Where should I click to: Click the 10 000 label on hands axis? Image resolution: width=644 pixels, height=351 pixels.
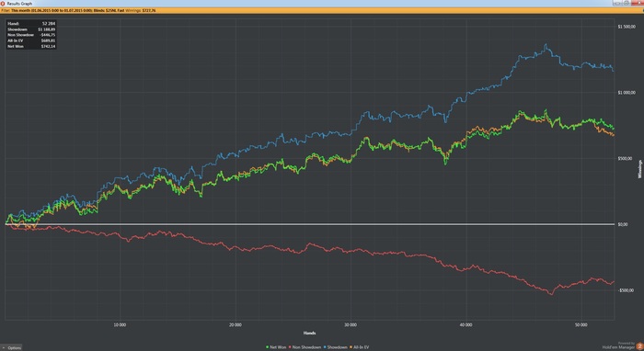point(120,324)
